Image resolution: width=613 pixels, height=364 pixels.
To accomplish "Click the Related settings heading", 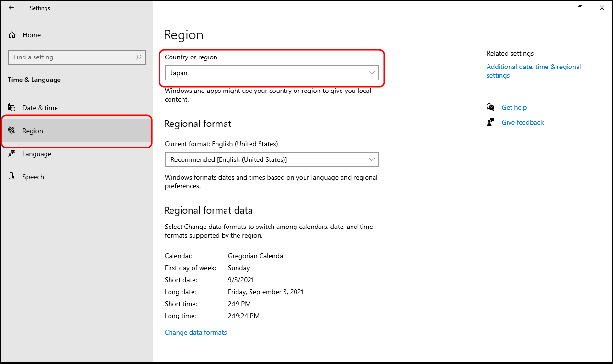I will pos(510,53).
